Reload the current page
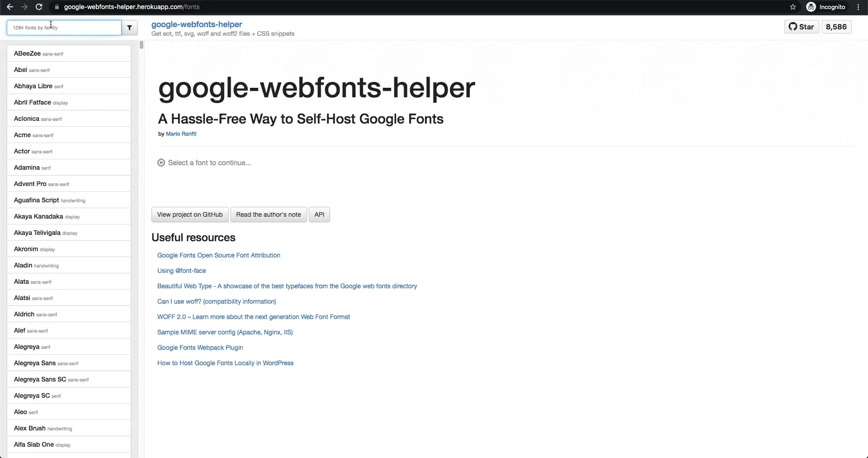Image resolution: width=868 pixels, height=458 pixels. (39, 7)
